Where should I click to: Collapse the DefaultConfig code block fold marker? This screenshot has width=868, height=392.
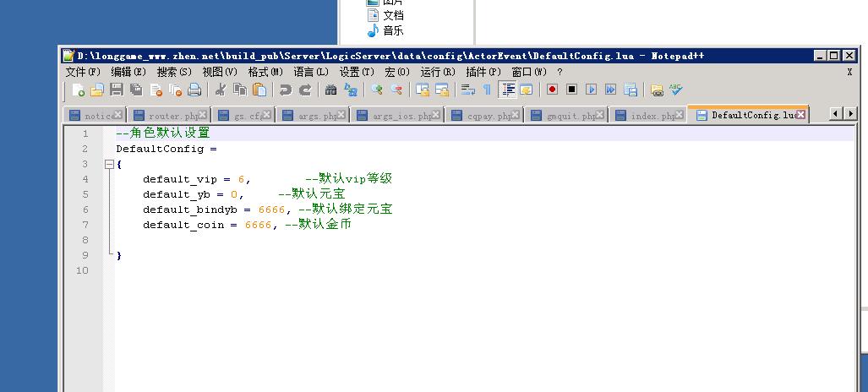pos(108,164)
